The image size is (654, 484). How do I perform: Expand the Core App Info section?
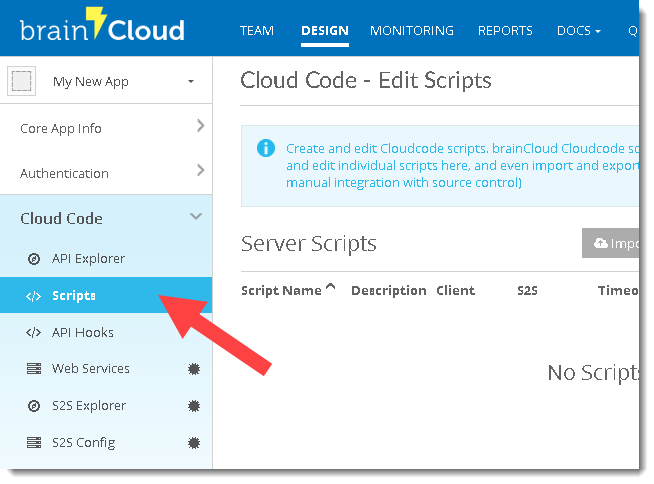pos(200,126)
